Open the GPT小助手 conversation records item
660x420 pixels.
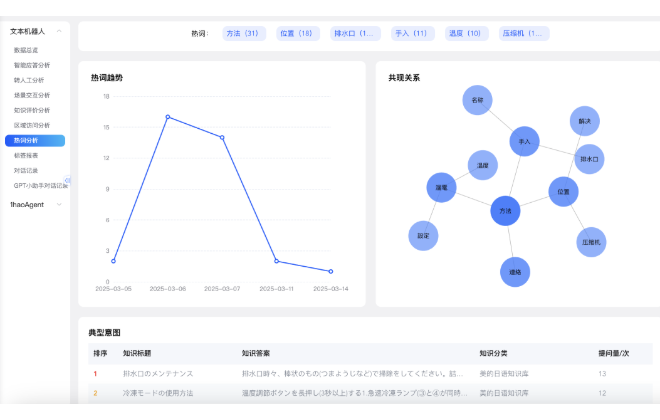[x=40, y=185]
